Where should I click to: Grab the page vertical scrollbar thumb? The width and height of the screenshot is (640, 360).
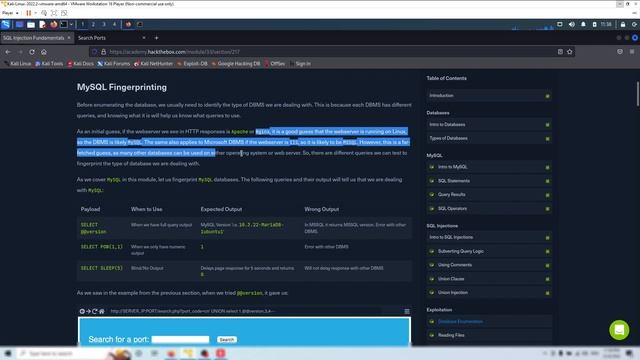(x=637, y=94)
